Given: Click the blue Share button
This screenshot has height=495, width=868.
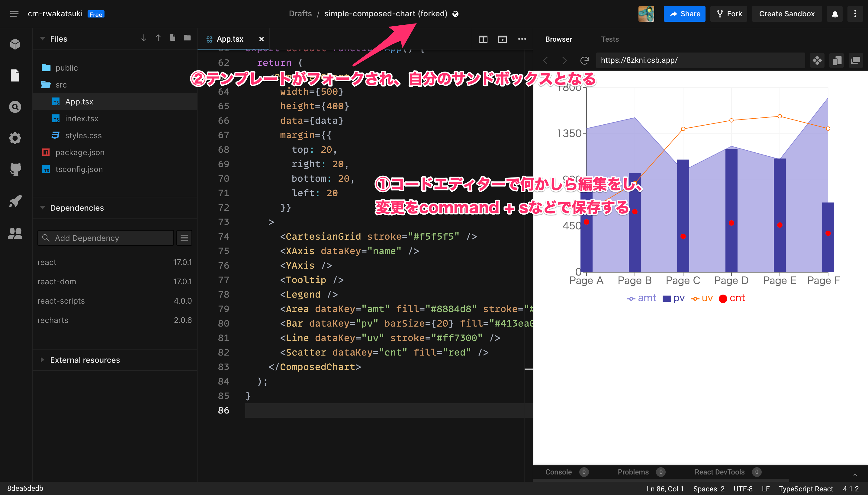Looking at the screenshot, I should click(684, 14).
